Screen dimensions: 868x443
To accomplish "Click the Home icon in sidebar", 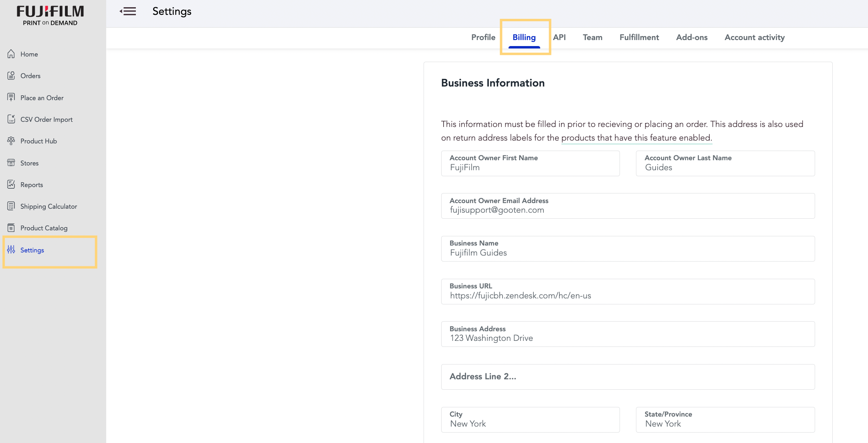I will [11, 54].
